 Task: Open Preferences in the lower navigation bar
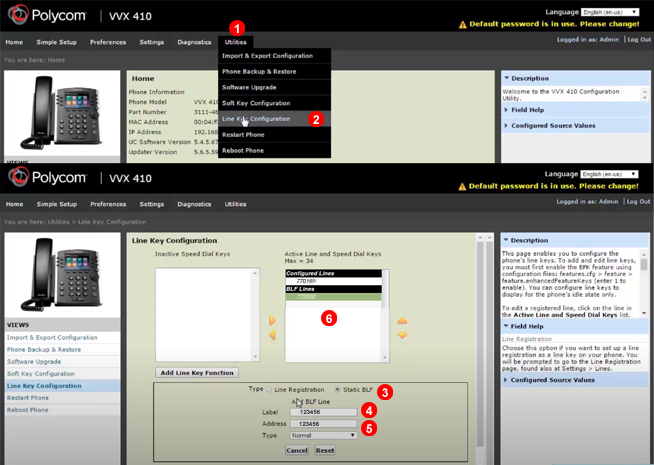click(108, 204)
